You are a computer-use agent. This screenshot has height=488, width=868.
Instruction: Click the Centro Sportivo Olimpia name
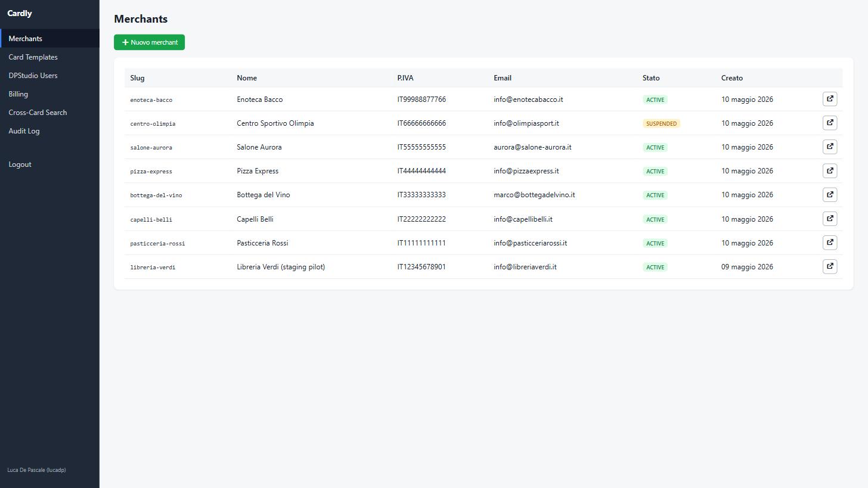275,123
